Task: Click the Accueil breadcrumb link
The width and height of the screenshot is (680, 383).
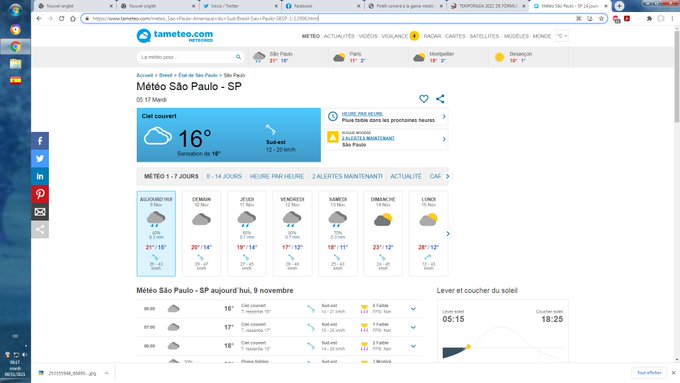Action: coord(145,75)
